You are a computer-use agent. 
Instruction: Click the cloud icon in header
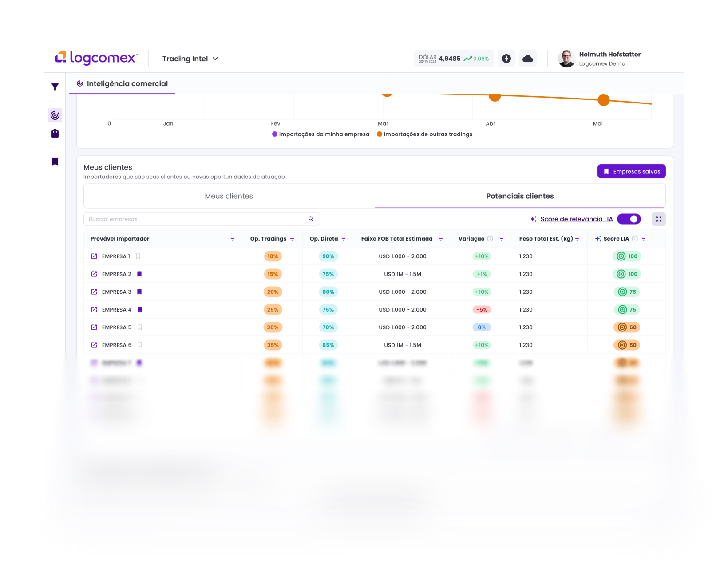(528, 59)
